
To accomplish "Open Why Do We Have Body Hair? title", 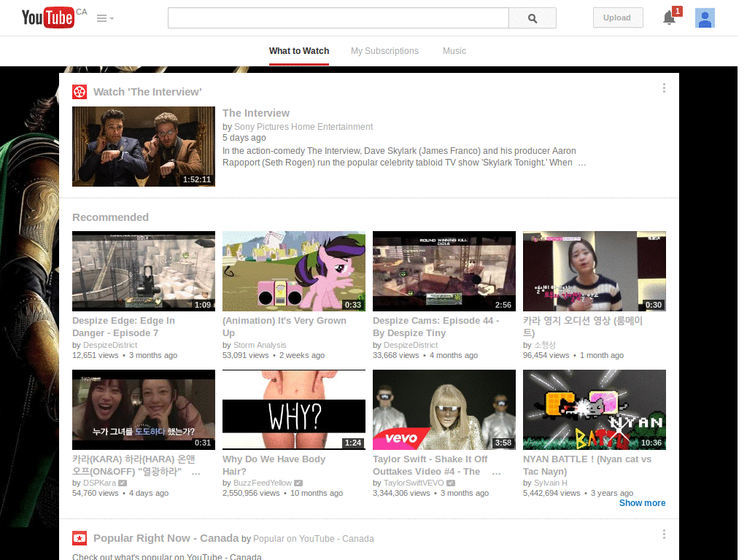I will pyautogui.click(x=274, y=465).
